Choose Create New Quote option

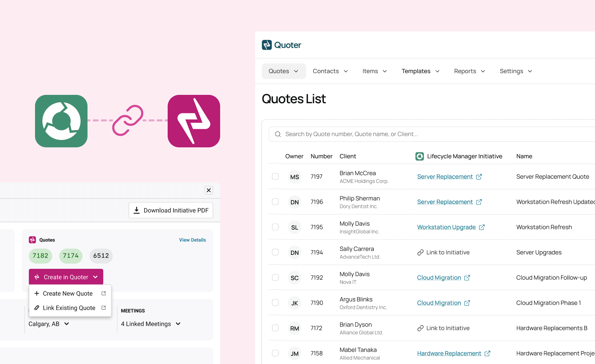(70, 293)
